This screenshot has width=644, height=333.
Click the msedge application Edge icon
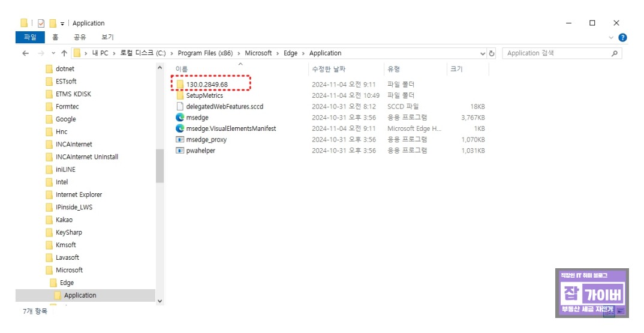click(x=180, y=118)
